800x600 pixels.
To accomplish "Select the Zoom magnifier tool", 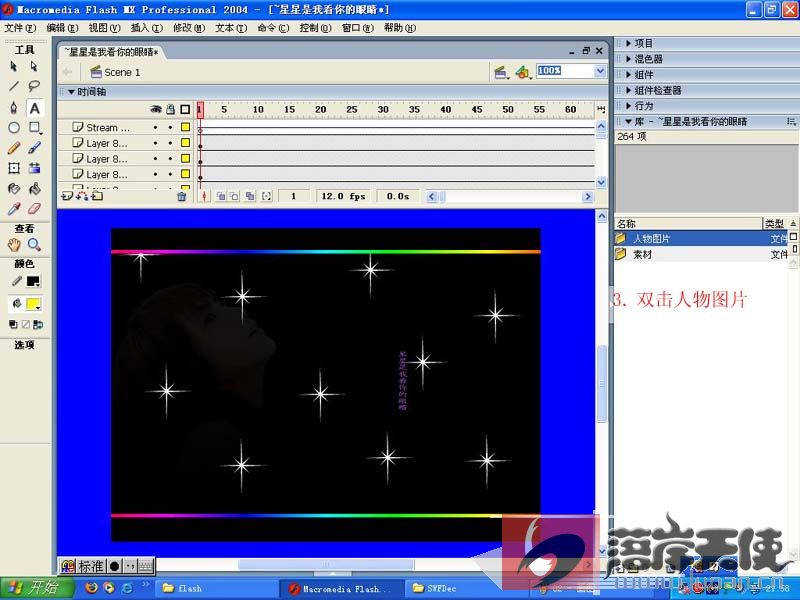I will tap(34, 245).
